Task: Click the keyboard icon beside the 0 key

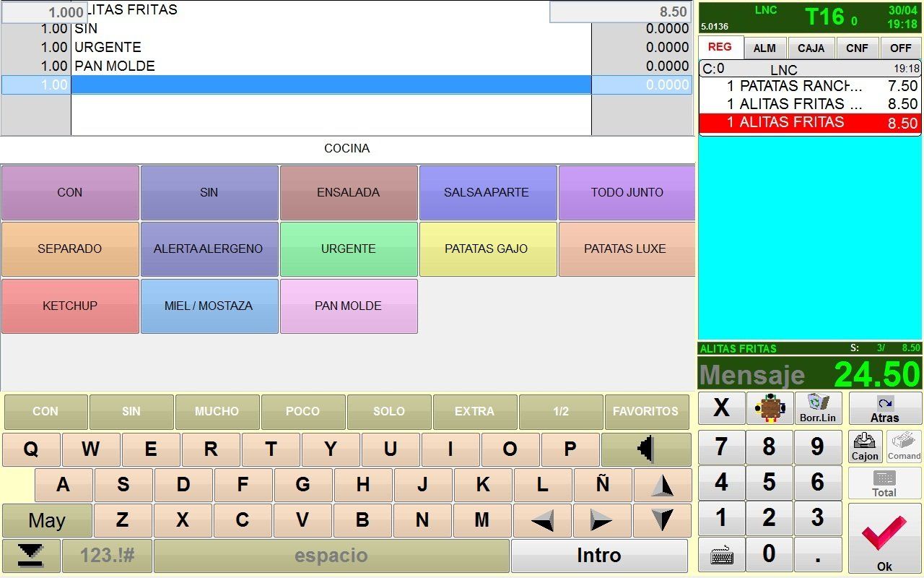Action: (722, 555)
